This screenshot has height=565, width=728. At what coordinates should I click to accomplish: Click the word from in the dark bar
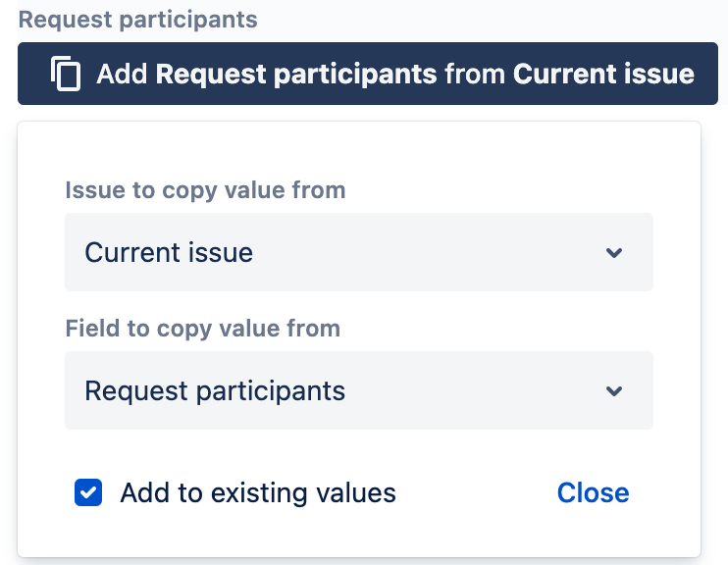pos(475,75)
